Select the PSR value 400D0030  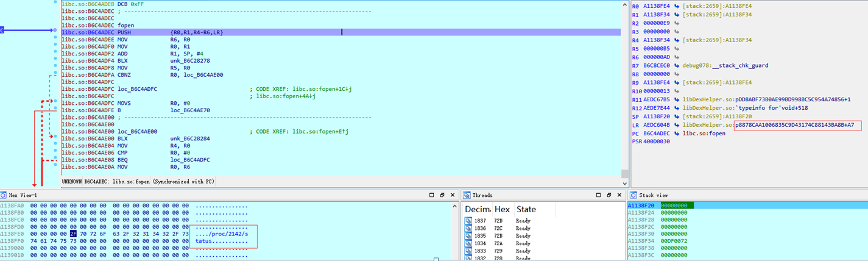point(657,142)
